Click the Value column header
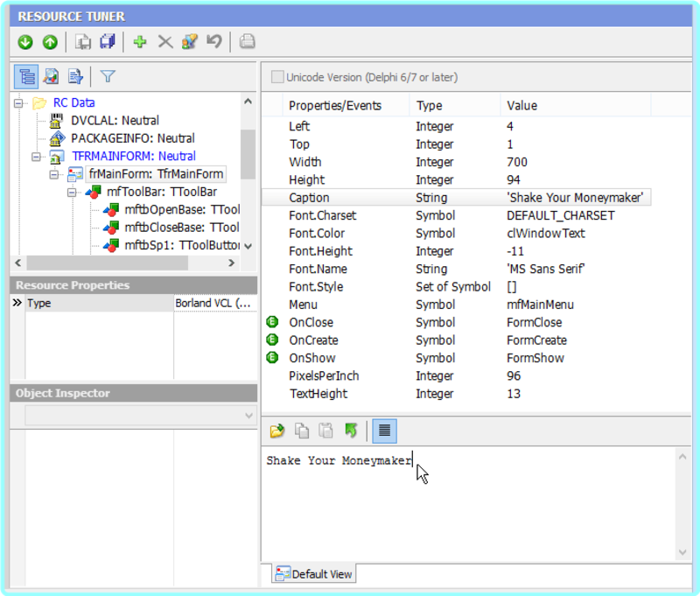 pyautogui.click(x=576, y=105)
